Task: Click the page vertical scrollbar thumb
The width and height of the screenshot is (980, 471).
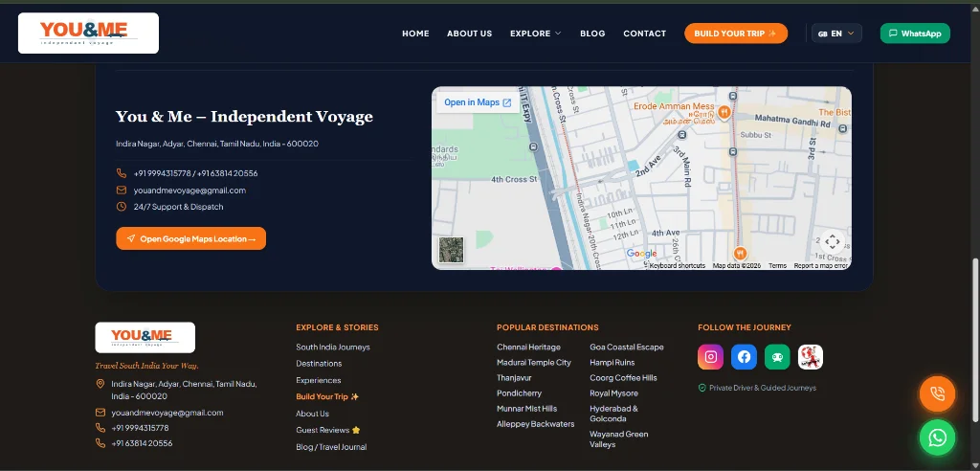Action: point(975,341)
